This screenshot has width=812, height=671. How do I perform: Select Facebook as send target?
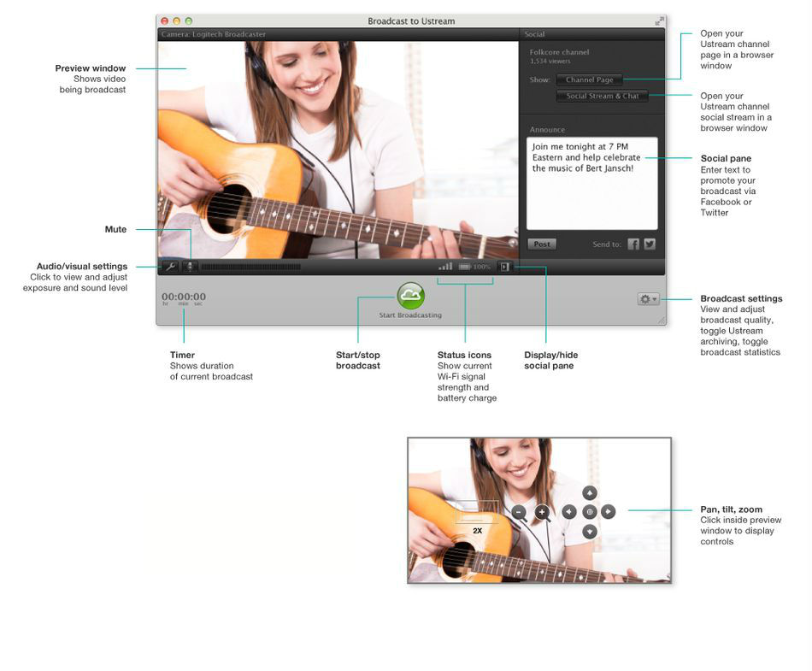(633, 244)
